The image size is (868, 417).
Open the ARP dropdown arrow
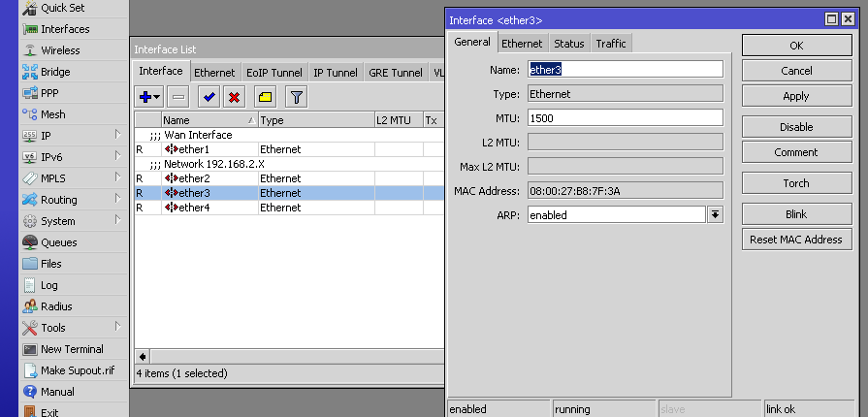tap(715, 215)
